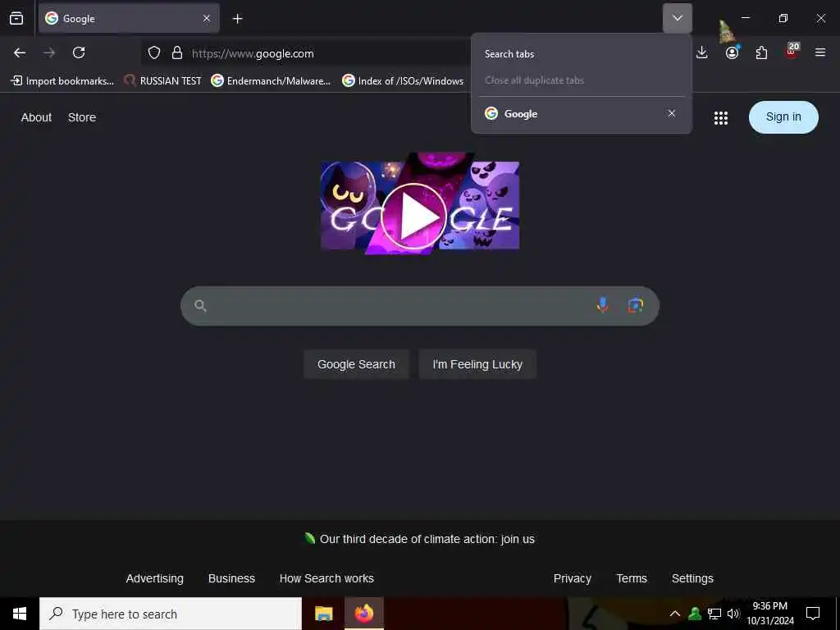
Task: Open the Downloads panel
Action: tap(702, 52)
